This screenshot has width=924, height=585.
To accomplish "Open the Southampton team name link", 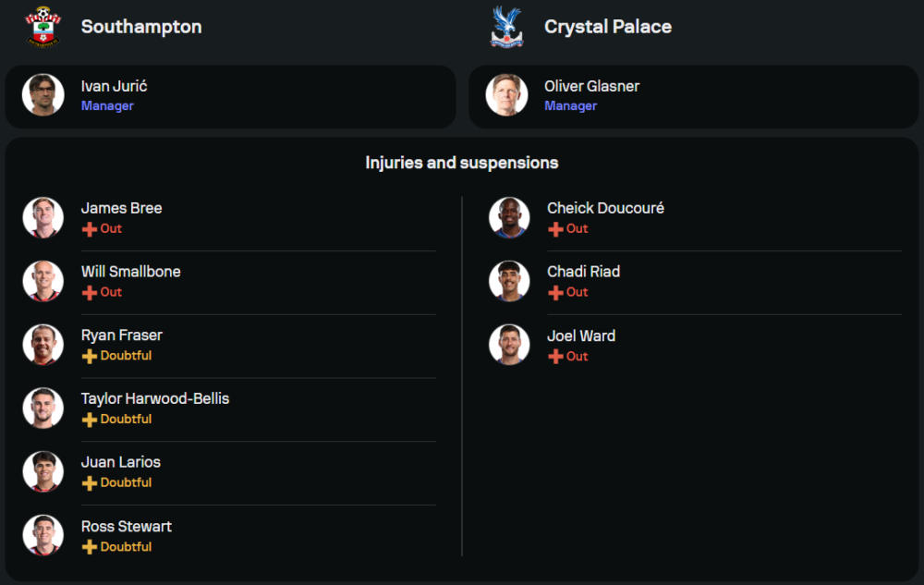I will 141,27.
